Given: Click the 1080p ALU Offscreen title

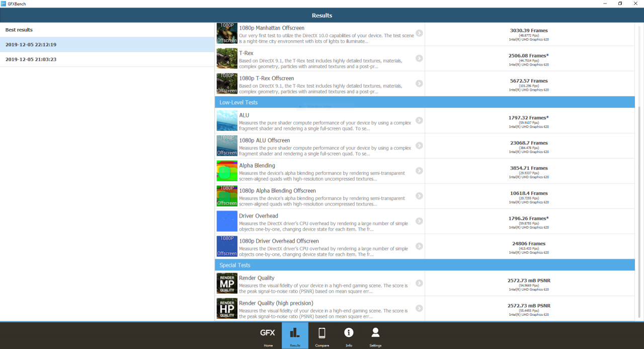Looking at the screenshot, I should (x=265, y=141).
